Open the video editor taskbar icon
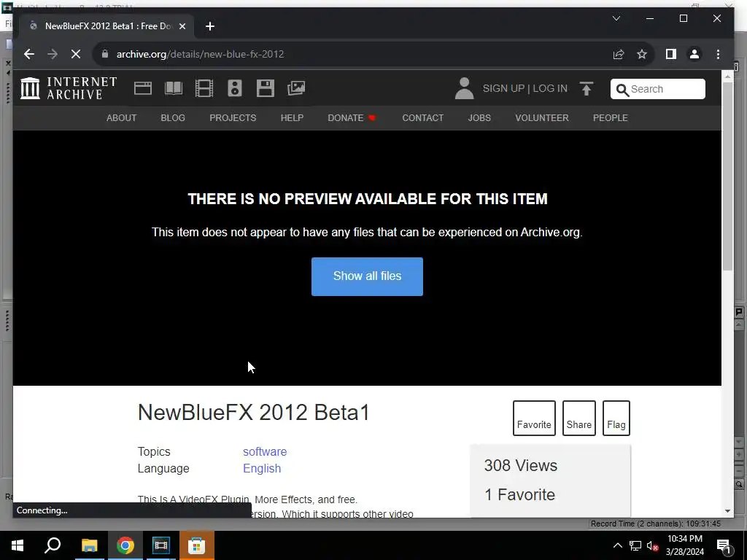747x560 pixels. click(161, 545)
